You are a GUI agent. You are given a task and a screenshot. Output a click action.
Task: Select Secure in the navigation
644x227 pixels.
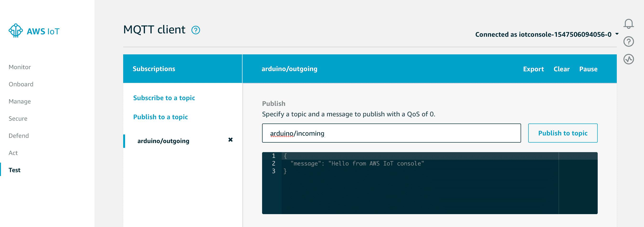(18, 119)
